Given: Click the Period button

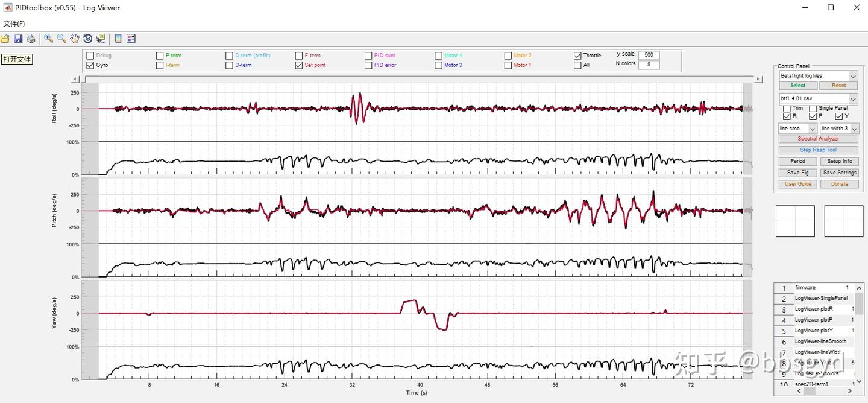Looking at the screenshot, I should [x=797, y=161].
